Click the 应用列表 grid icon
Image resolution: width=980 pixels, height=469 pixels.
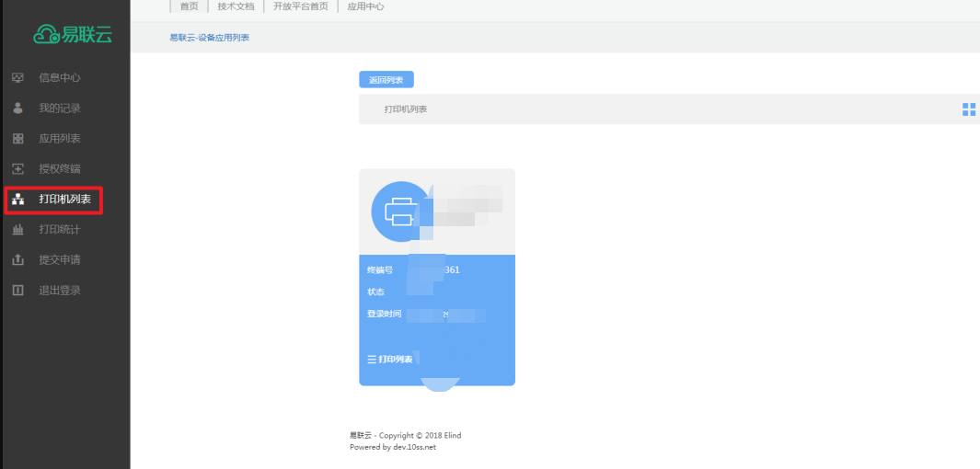[x=18, y=139]
